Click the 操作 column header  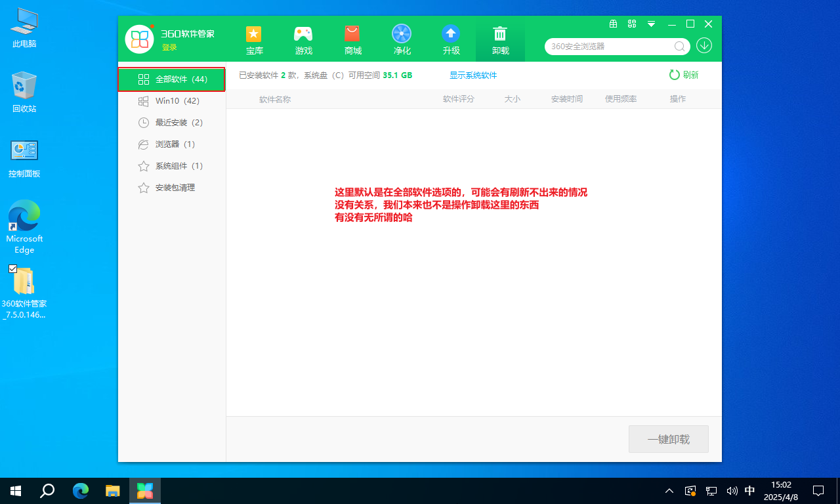(x=678, y=99)
